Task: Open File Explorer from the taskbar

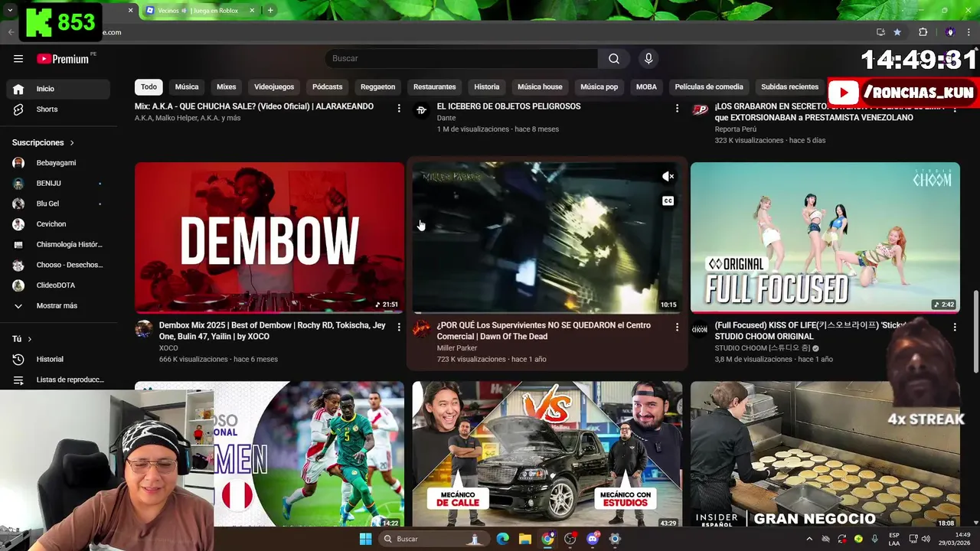Action: click(x=525, y=539)
